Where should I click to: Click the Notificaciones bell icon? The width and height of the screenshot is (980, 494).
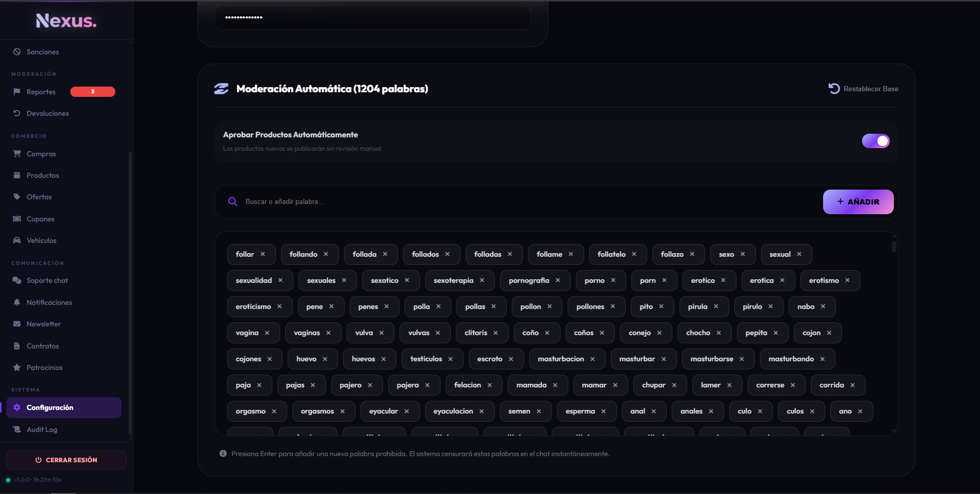click(17, 302)
